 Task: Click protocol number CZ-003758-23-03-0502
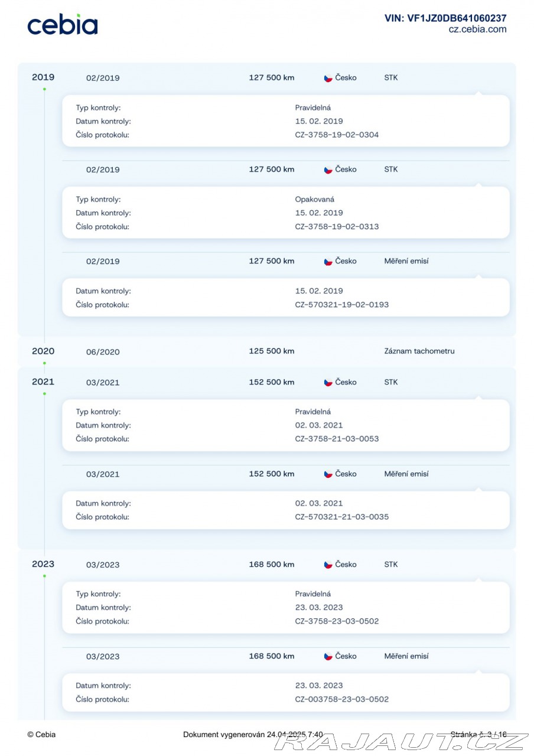[x=342, y=699]
